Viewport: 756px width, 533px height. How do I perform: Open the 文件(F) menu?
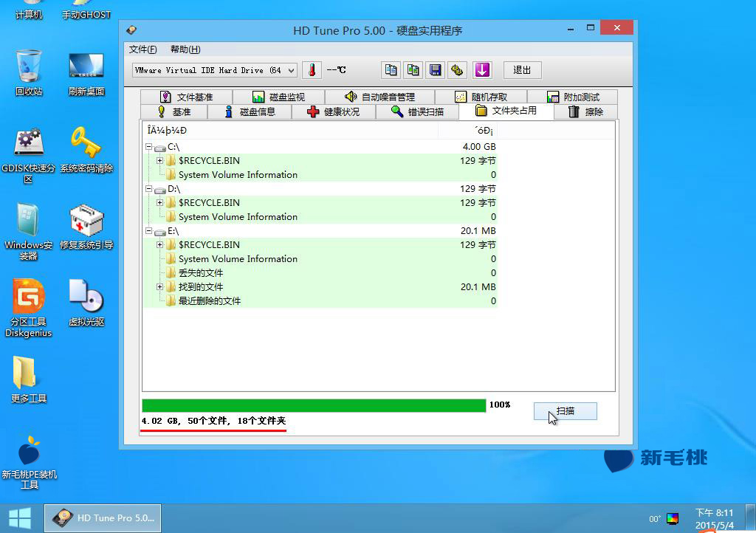tap(142, 49)
